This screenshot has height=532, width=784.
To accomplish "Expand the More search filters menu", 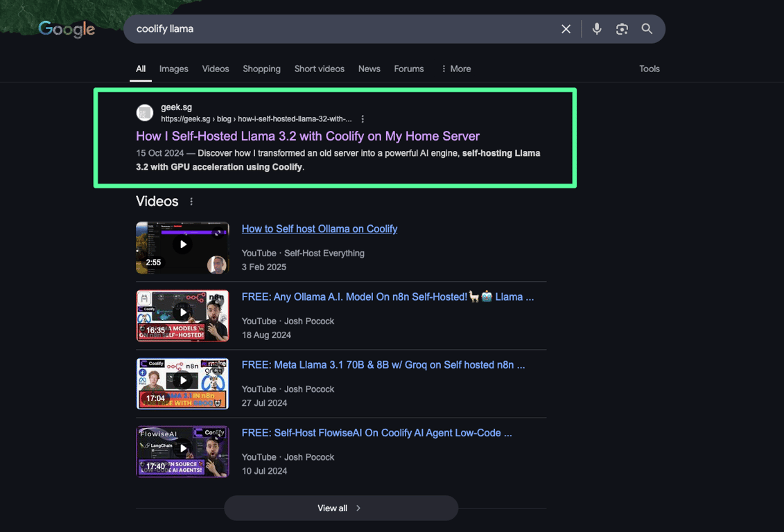I will (x=455, y=69).
